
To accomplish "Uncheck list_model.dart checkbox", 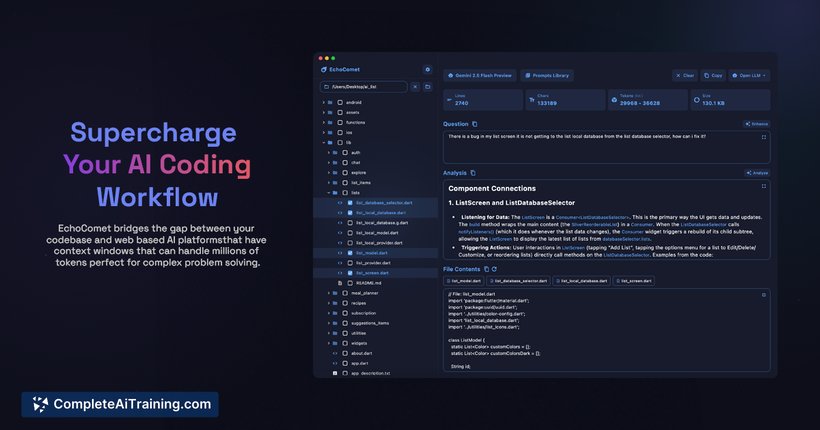I will [x=350, y=253].
